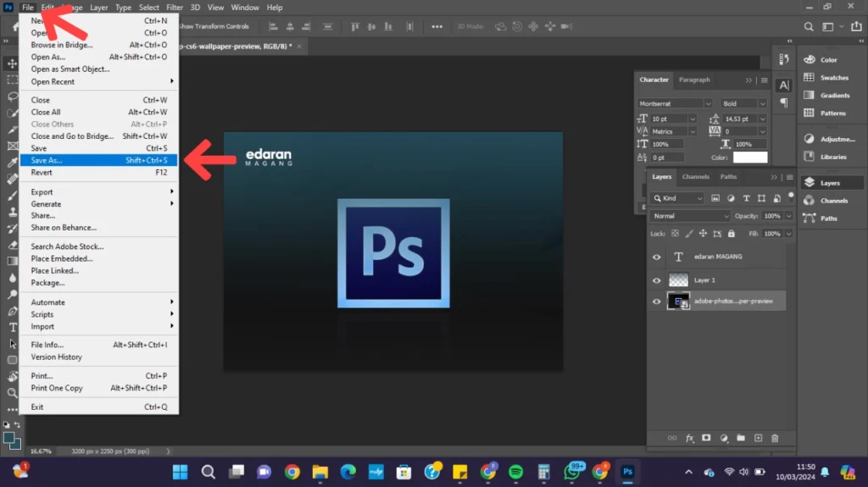Click the delete layer trash icon
The height and width of the screenshot is (487, 868).
tap(775, 438)
